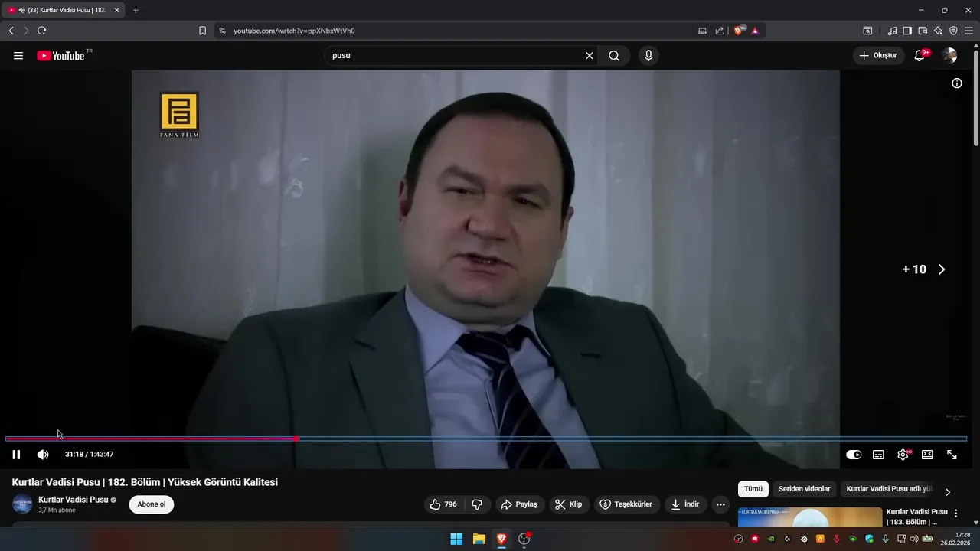980x551 pixels.
Task: Open system volume tray icon
Action: [x=913, y=539]
